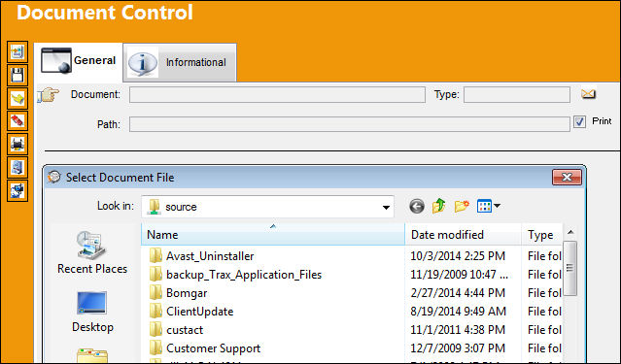Image resolution: width=621 pixels, height=364 pixels.
Task: Print using the sidebar printer icon
Action: pyautogui.click(x=17, y=144)
